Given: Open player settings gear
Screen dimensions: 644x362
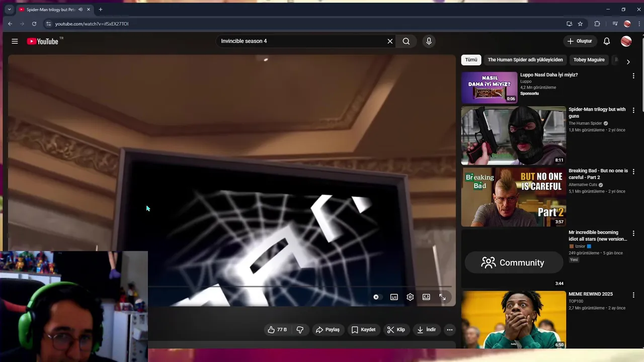Looking at the screenshot, I should point(410,297).
